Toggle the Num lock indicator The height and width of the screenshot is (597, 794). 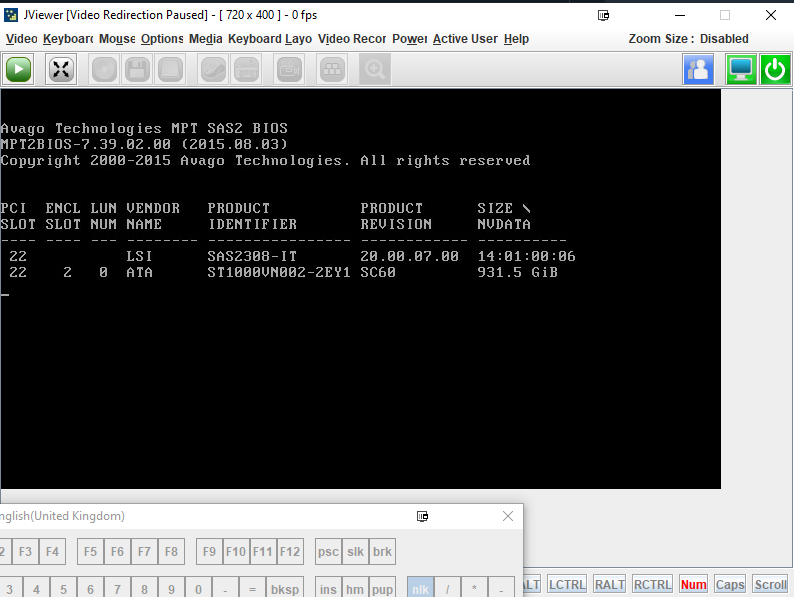693,584
